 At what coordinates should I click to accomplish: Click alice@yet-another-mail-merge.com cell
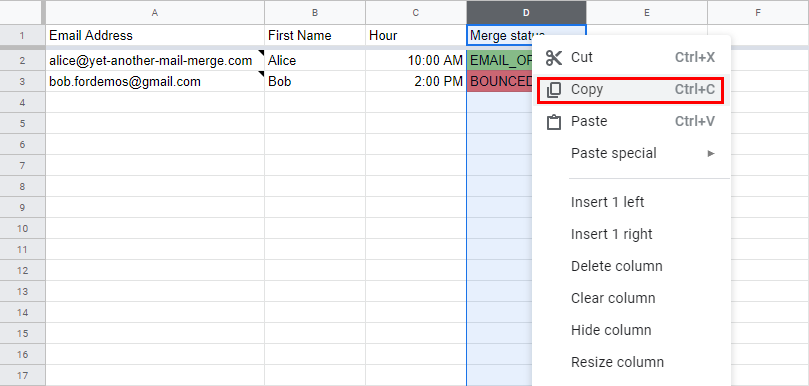(x=155, y=60)
